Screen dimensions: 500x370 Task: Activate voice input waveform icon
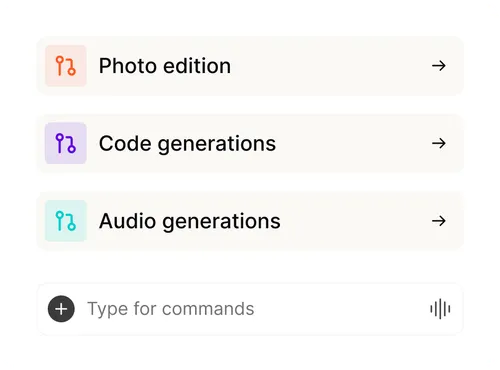pos(440,309)
